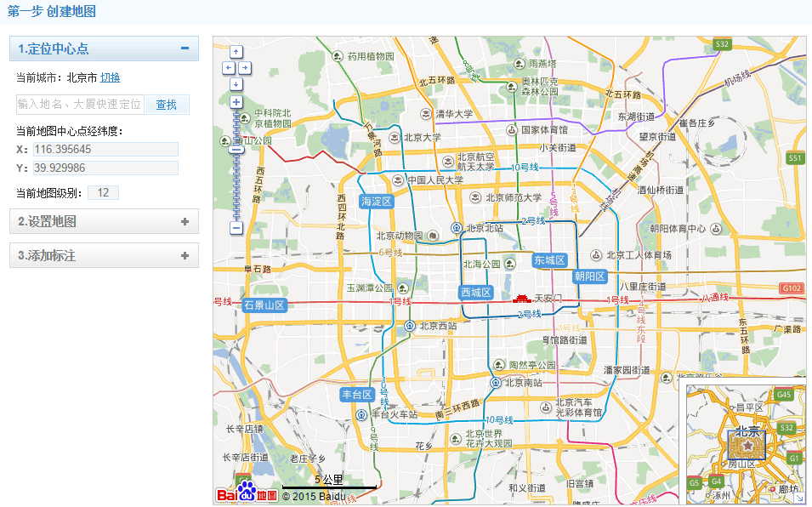Pan the map down with arrow button
The image size is (812, 507).
pyautogui.click(x=236, y=83)
